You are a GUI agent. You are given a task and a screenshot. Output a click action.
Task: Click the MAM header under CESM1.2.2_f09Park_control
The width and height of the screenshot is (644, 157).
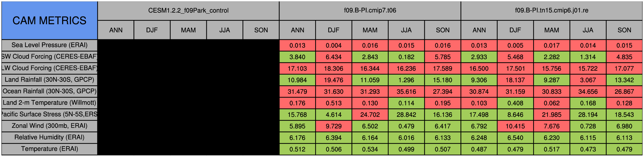tap(188, 30)
